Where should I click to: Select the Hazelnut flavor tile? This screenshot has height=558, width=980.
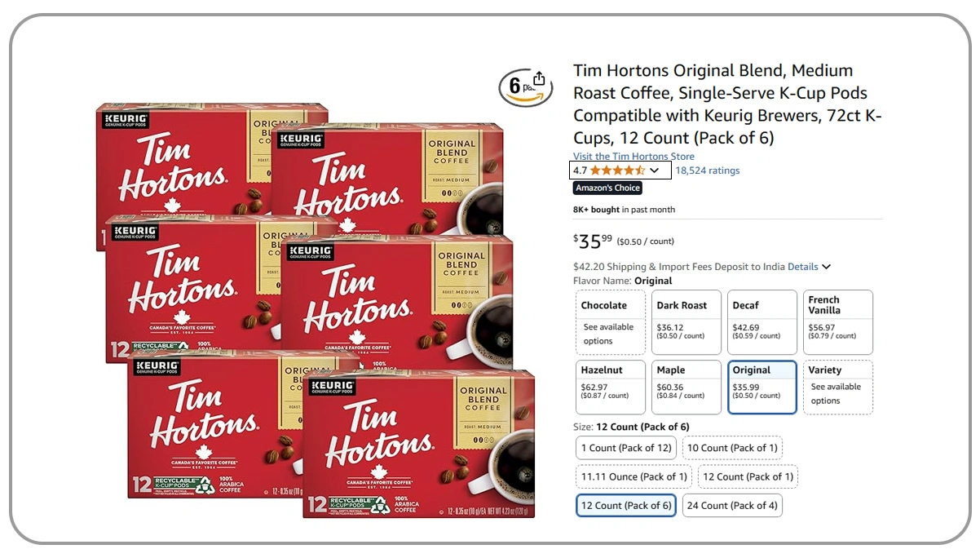coord(611,387)
